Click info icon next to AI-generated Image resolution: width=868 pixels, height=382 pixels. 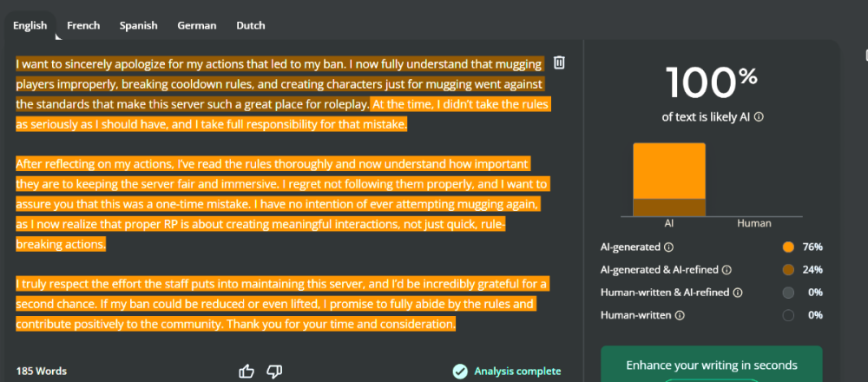point(668,247)
